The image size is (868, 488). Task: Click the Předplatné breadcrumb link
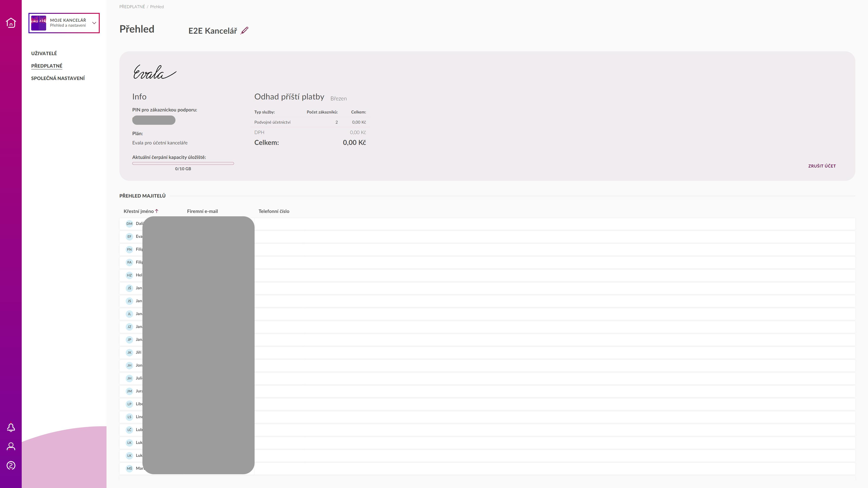click(x=132, y=6)
